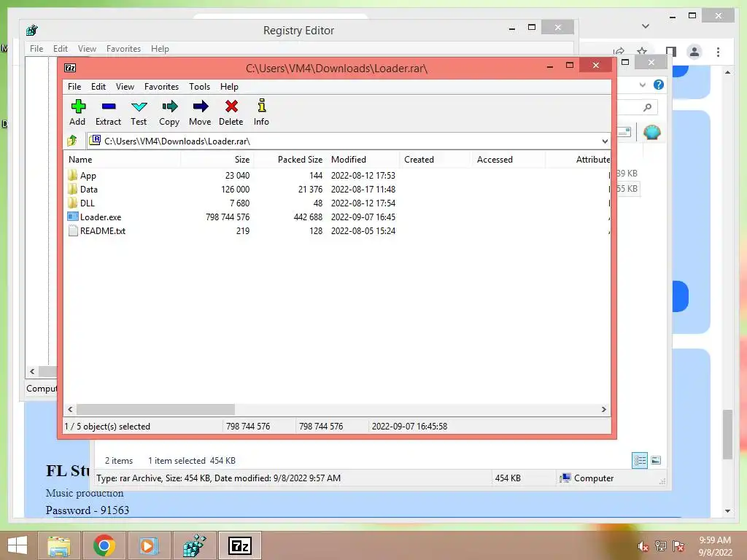Sort by Size column header
The height and width of the screenshot is (560, 747).
217,160
